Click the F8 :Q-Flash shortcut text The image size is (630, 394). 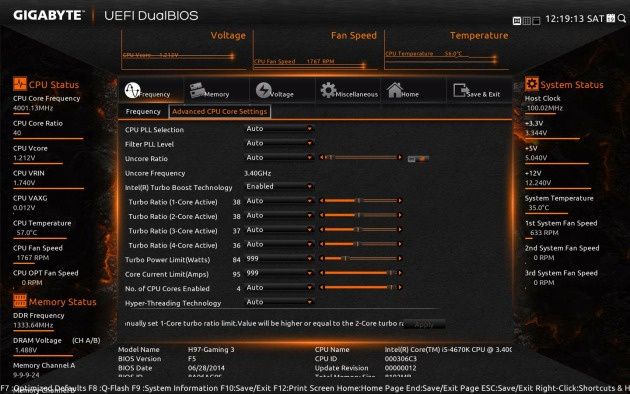coord(108,388)
